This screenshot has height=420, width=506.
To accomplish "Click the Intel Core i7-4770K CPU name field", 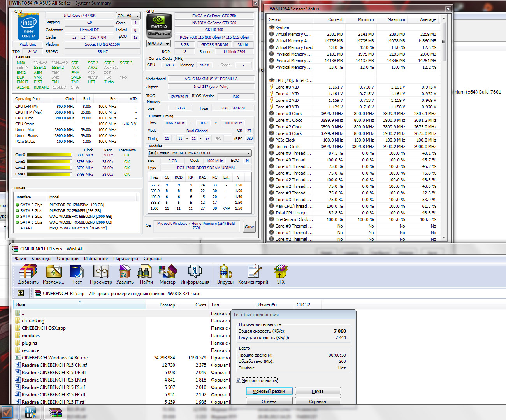I will [x=79, y=16].
